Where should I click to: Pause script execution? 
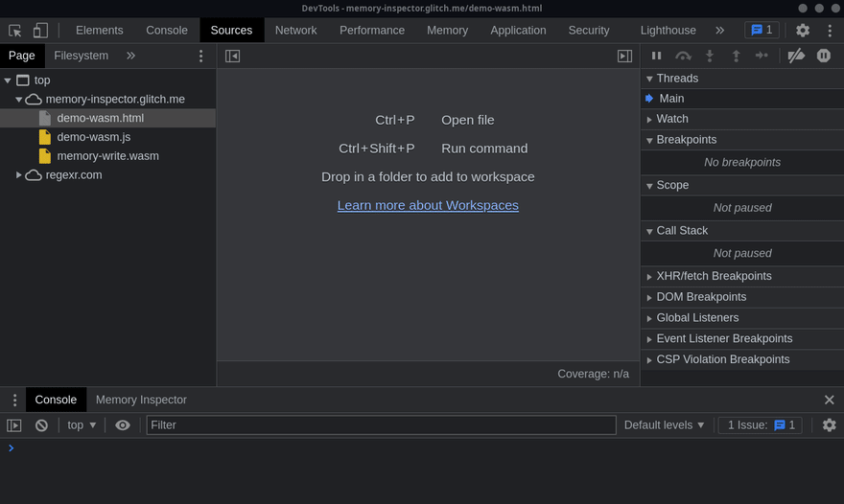(656, 56)
